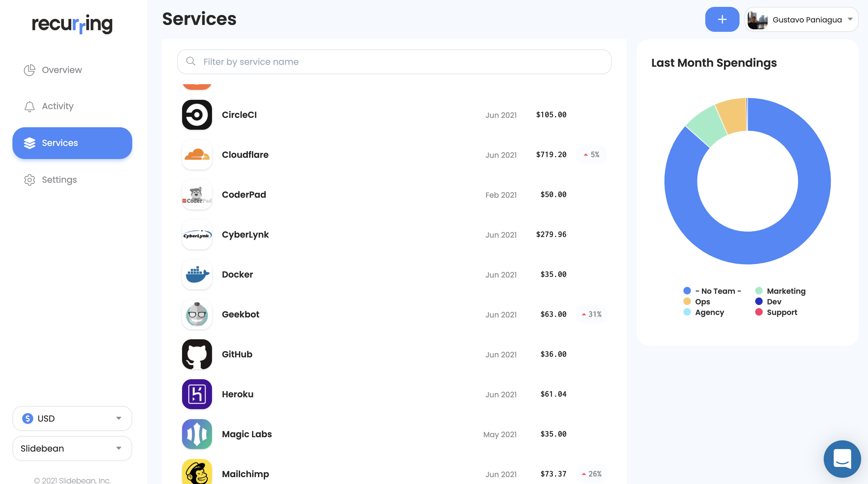Select the Services menu item
The height and width of the screenshot is (484, 868).
click(72, 143)
